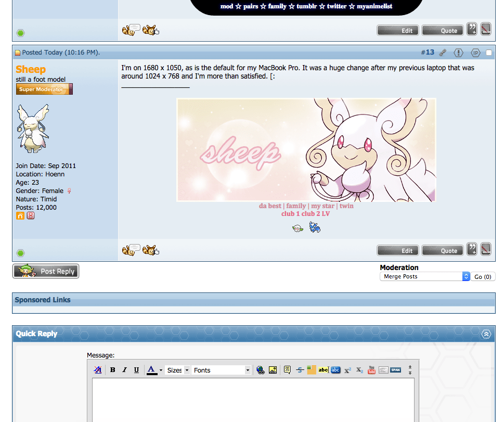Image resolution: width=504 pixels, height=422 pixels.
Task: Click Eevee speech bubble icon on upper post
Action: click(x=131, y=30)
